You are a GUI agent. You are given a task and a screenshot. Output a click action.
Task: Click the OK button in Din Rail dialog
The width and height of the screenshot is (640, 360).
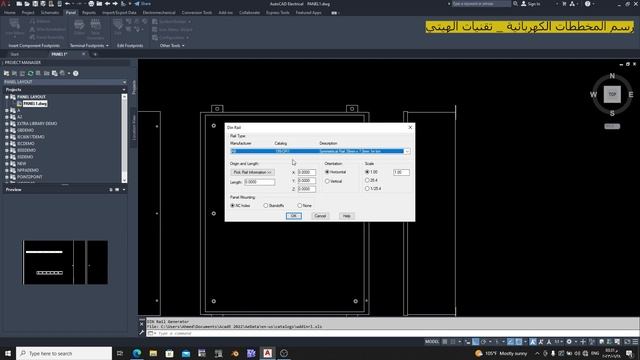pyautogui.click(x=293, y=216)
